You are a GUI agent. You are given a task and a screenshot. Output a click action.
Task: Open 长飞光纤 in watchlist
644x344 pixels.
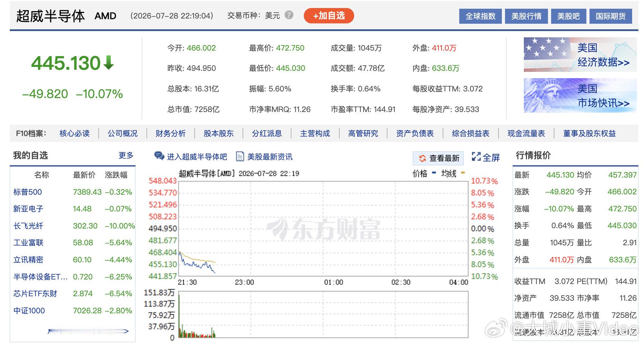pos(28,226)
